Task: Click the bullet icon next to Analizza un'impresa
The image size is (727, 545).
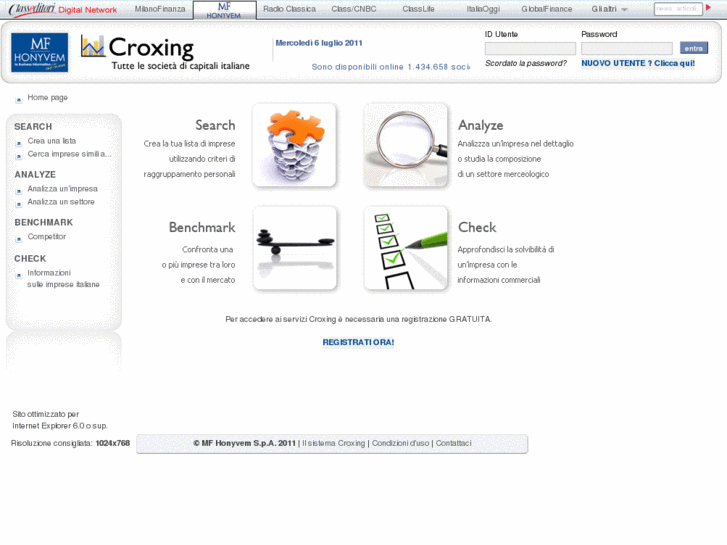Action: (19, 191)
